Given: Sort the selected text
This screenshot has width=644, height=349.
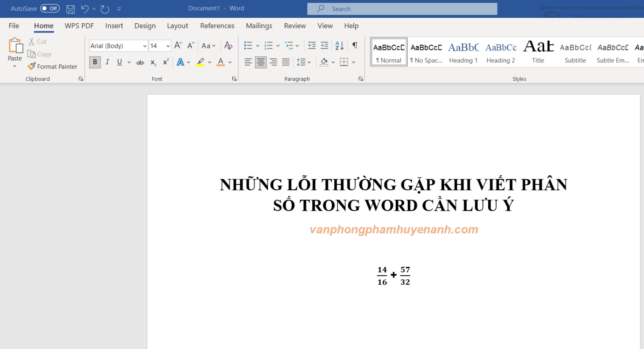Looking at the screenshot, I should coord(339,46).
